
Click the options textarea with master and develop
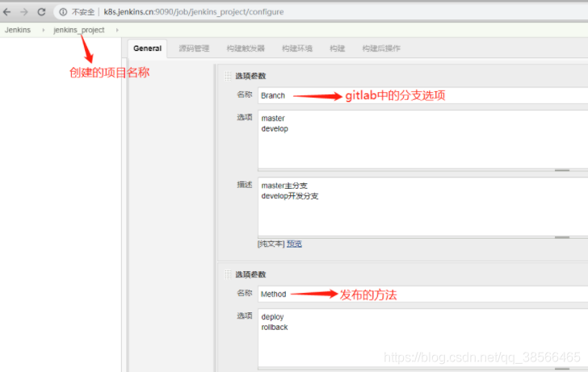tap(422, 140)
